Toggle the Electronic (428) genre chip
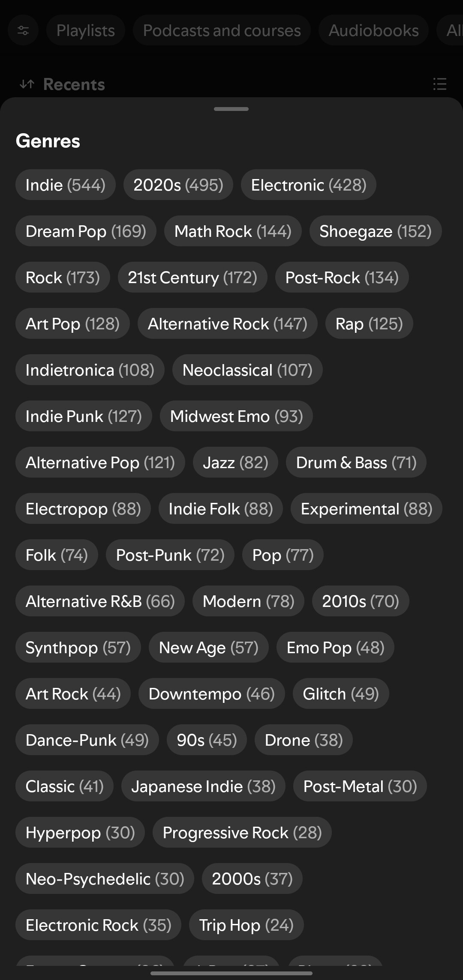This screenshot has width=463, height=980. 308,185
